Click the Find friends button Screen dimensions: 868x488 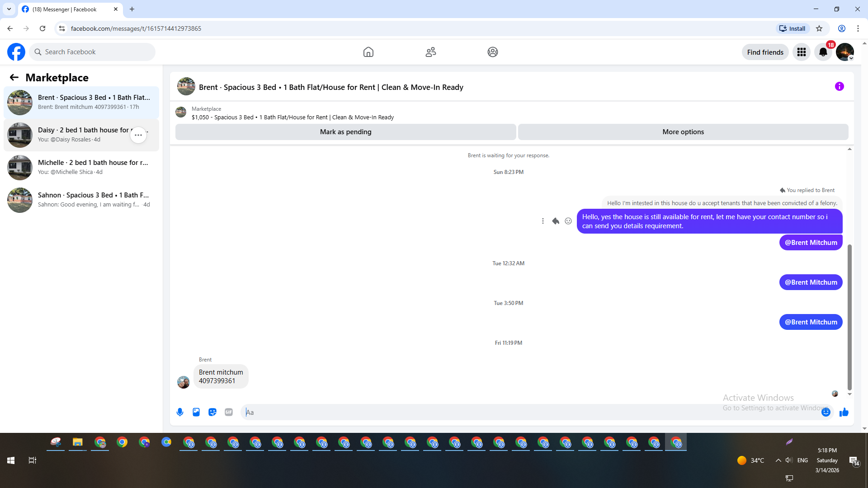coord(765,52)
